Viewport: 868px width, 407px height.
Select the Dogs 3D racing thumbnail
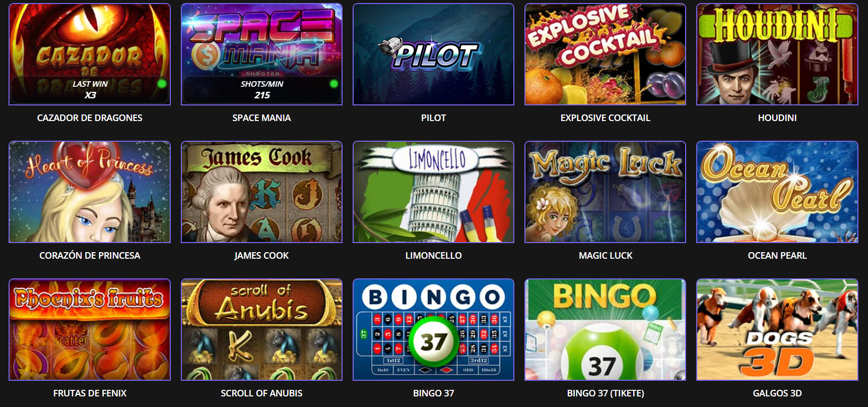tap(777, 329)
